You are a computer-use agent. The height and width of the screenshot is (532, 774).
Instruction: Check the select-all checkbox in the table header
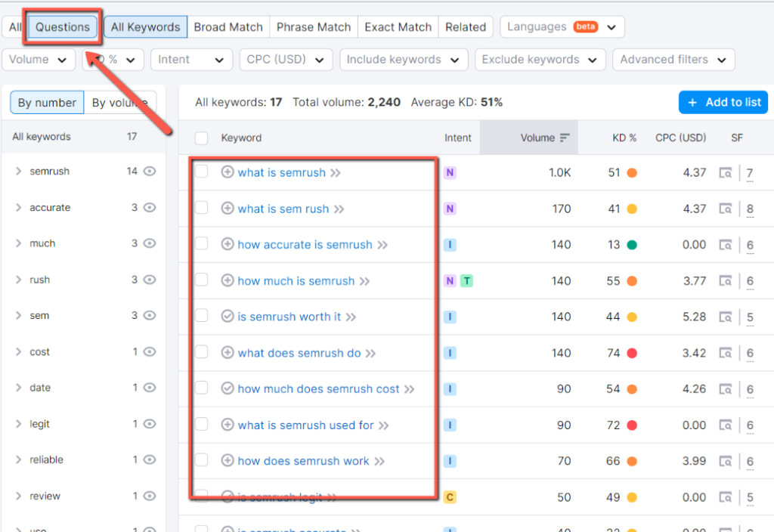point(201,137)
